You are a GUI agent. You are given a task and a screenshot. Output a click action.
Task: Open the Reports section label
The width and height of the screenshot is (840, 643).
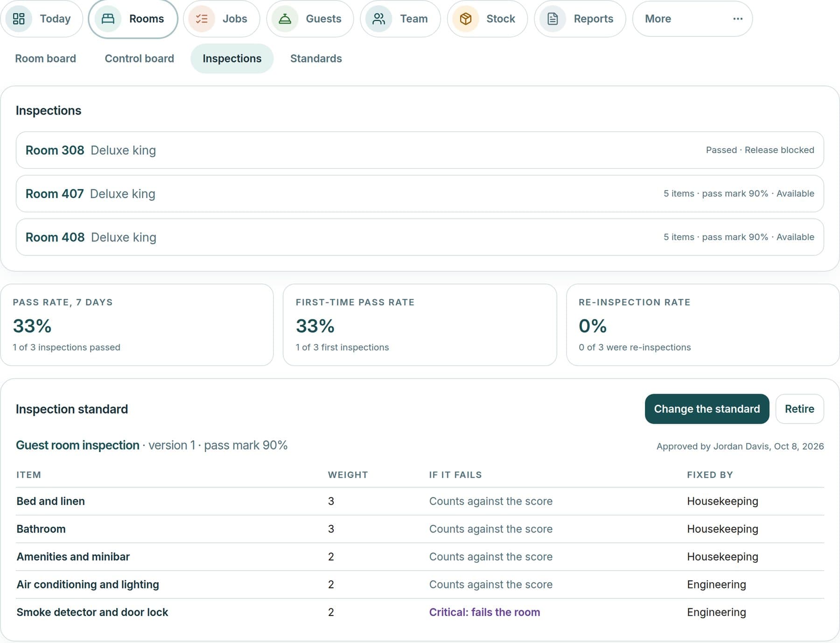pyautogui.click(x=594, y=19)
